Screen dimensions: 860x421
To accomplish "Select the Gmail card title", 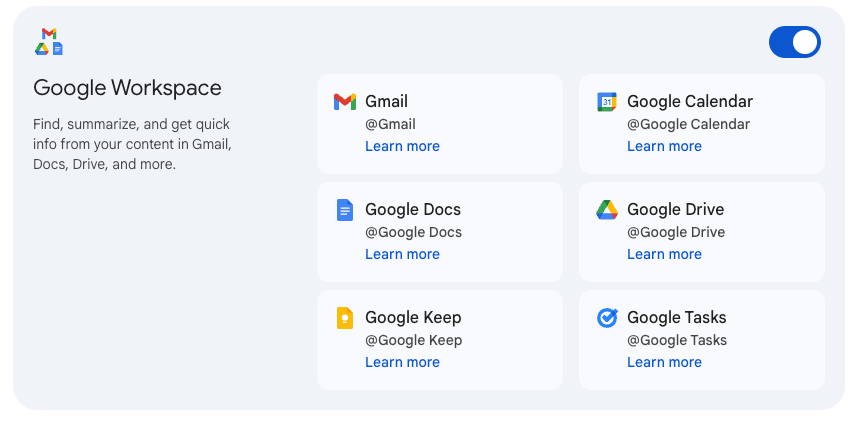I will pyautogui.click(x=386, y=101).
